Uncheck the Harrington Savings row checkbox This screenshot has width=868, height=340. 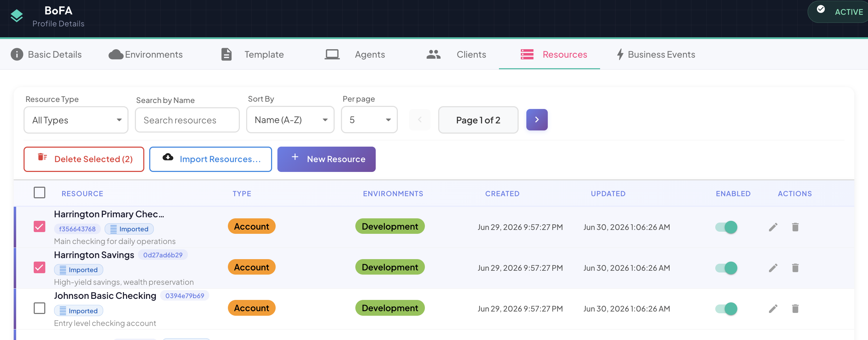[39, 267]
